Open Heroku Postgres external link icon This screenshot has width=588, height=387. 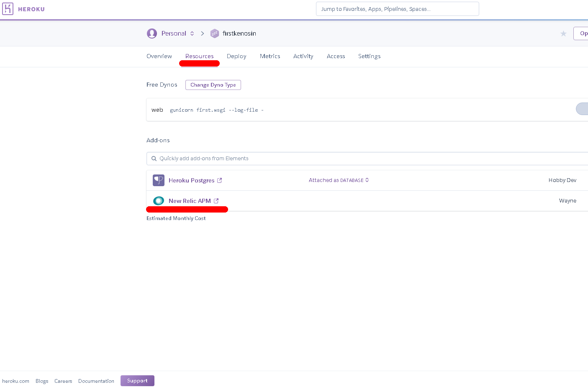point(219,180)
